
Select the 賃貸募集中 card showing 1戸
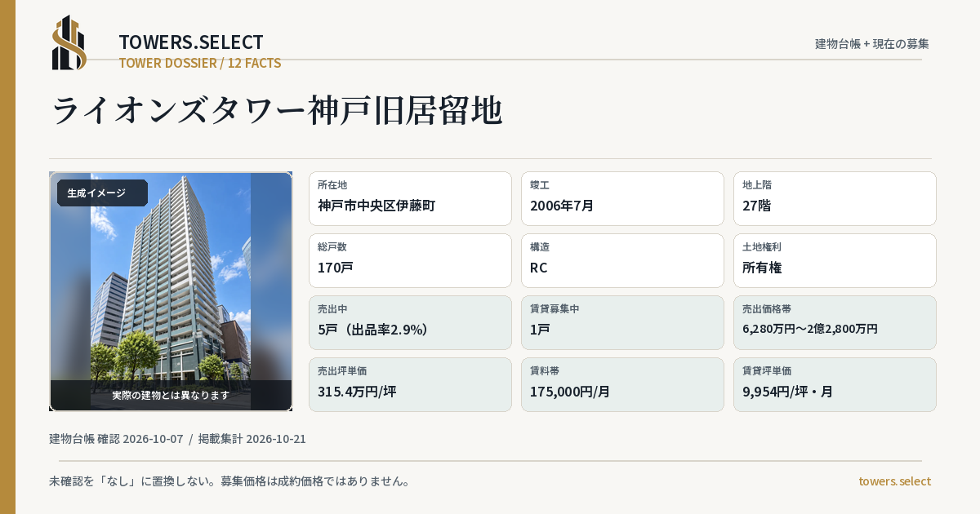pos(622,322)
